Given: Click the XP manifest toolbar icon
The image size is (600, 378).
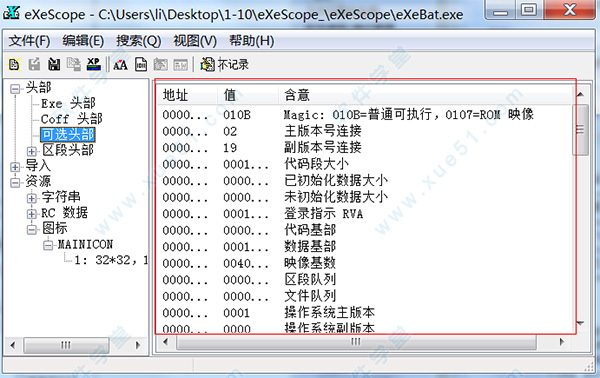Looking at the screenshot, I should click(94, 64).
